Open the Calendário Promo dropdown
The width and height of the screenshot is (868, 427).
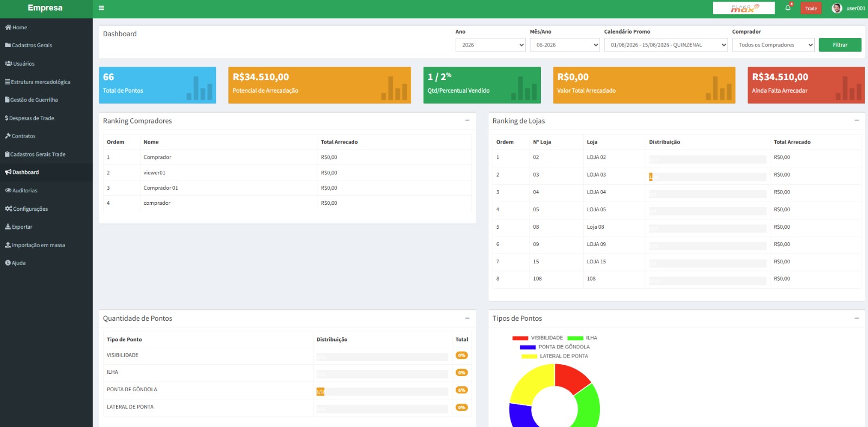(666, 45)
